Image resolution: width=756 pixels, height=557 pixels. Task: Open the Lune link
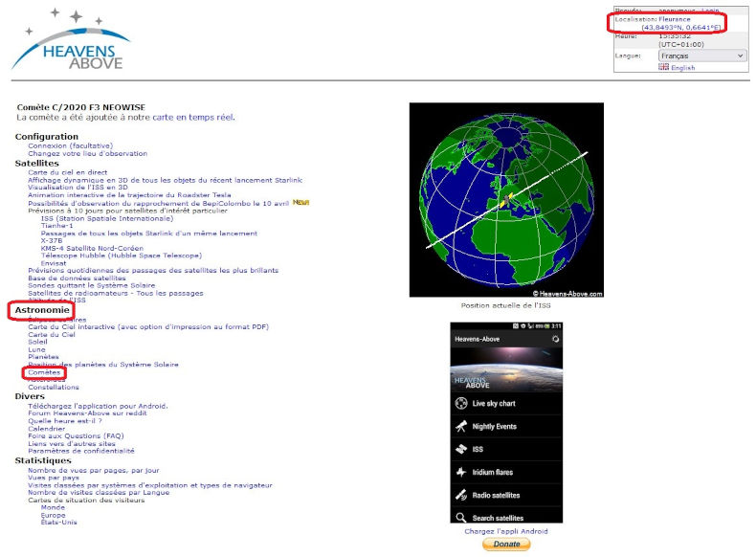click(36, 349)
